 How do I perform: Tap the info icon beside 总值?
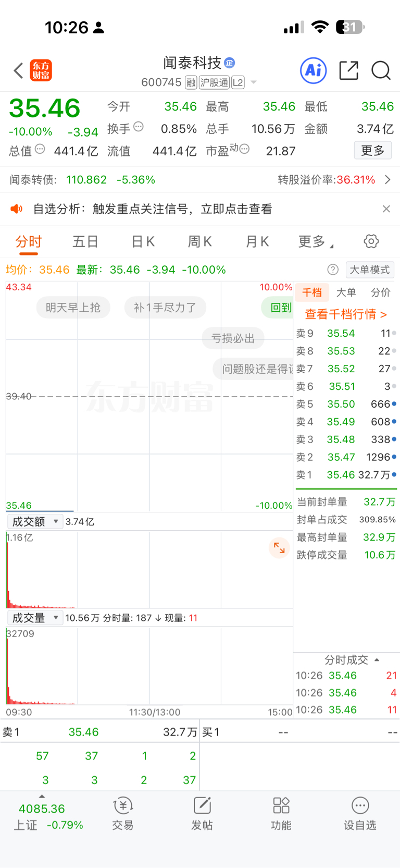40,149
